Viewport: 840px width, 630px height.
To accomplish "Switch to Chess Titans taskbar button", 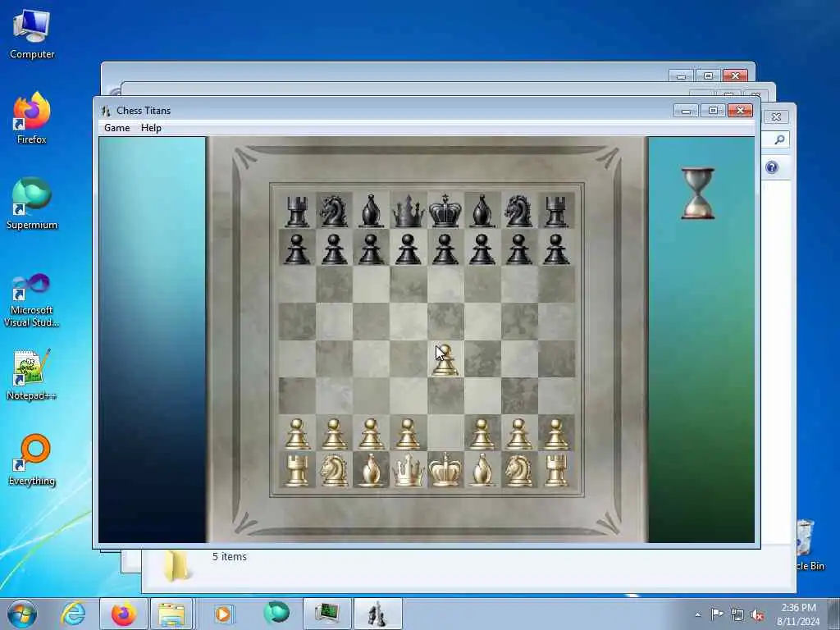I will [377, 614].
